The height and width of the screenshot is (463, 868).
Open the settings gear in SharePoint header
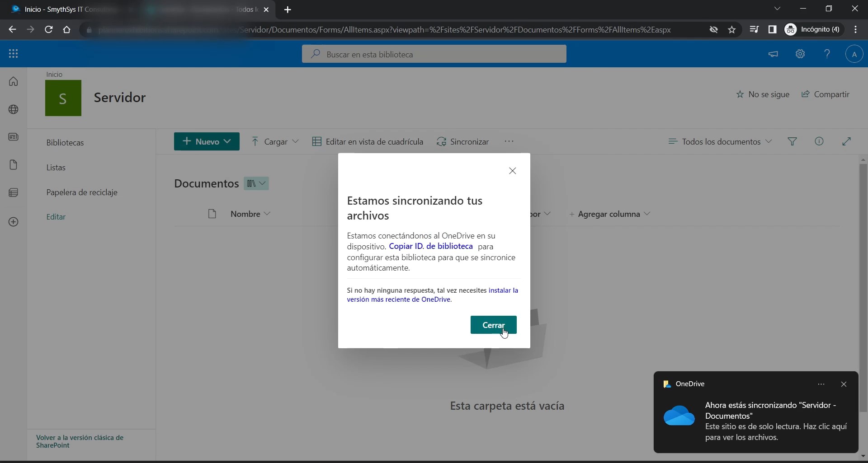point(800,54)
